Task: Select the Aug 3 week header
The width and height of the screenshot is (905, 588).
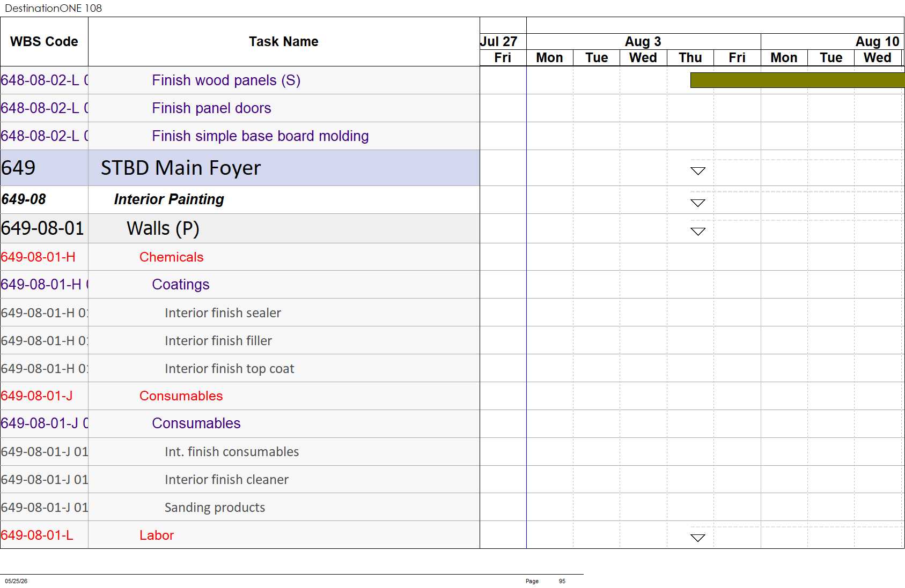Action: 643,41
